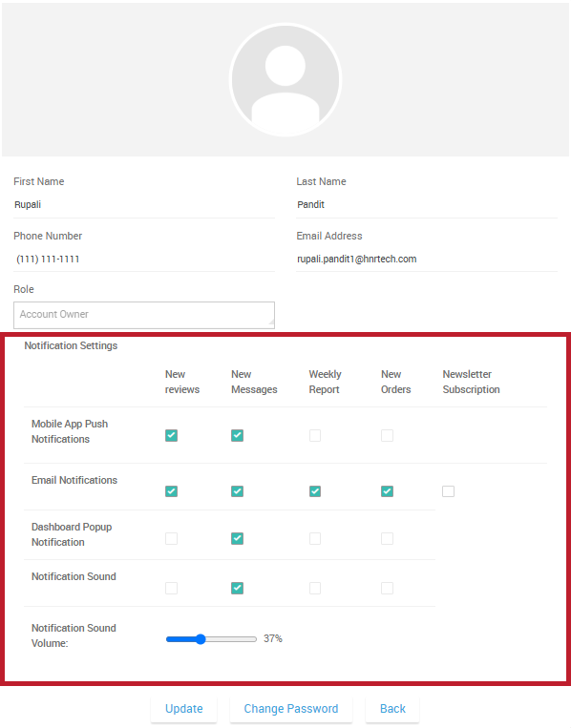The height and width of the screenshot is (728, 571).
Task: Click the Dashboard Popup Notification label
Action: tap(72, 534)
